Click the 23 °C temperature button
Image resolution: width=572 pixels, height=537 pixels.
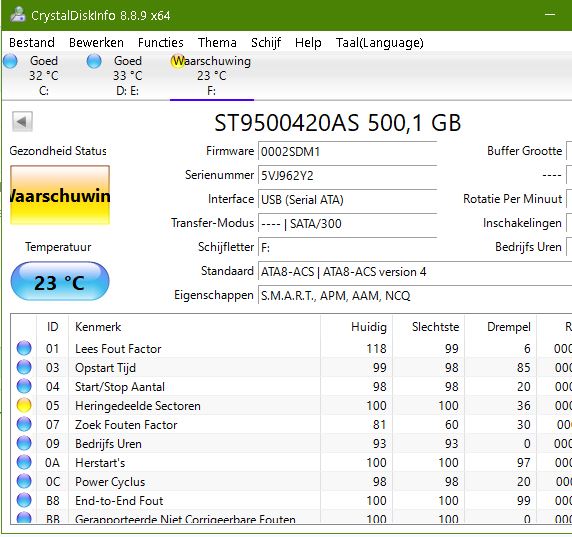click(x=60, y=282)
